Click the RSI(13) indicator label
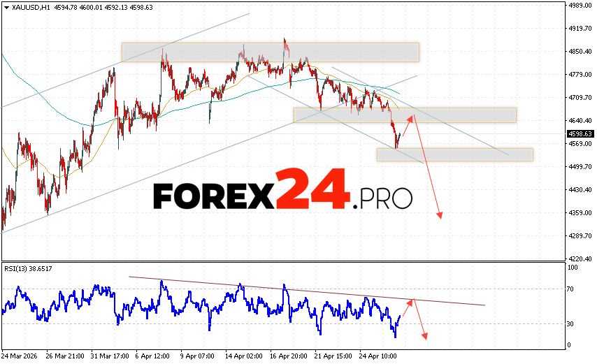This screenshot has height=364, width=597. [x=28, y=268]
